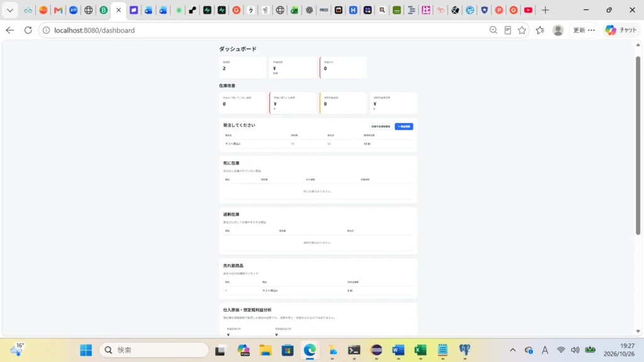Open the browser settings and more menu
This screenshot has width=644, height=362.
591,30
